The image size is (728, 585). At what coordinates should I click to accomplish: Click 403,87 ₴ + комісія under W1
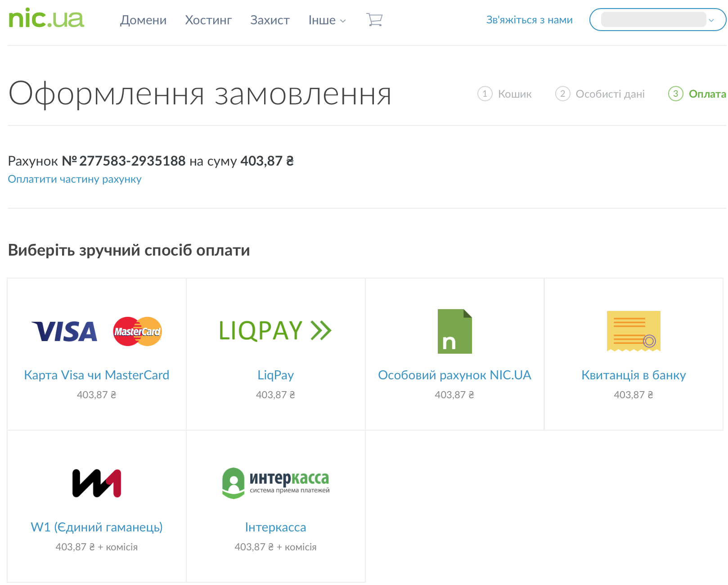(x=97, y=547)
